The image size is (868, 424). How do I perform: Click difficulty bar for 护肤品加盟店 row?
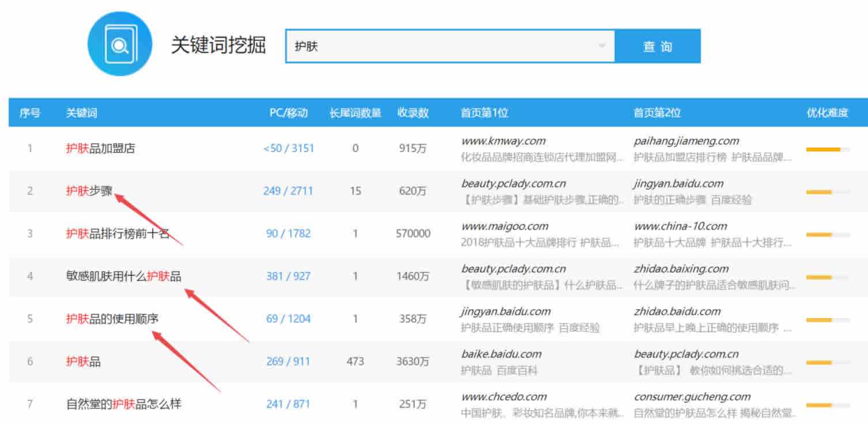click(x=828, y=149)
